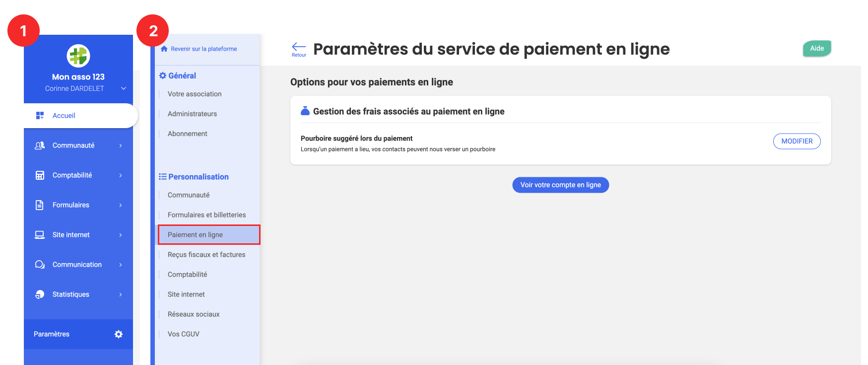Click the Site internet laptop icon
The image size is (868, 365).
pos(40,235)
